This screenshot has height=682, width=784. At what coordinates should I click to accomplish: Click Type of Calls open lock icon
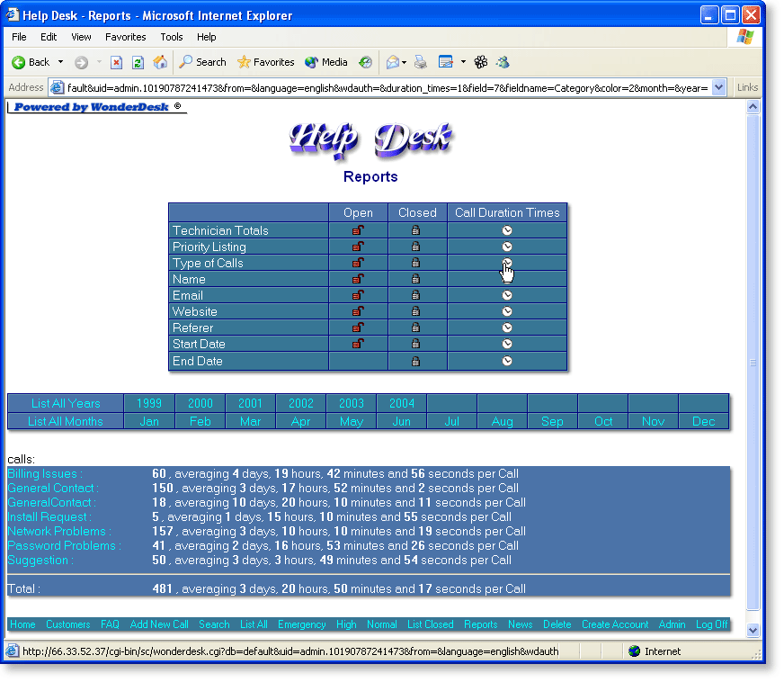(x=358, y=263)
